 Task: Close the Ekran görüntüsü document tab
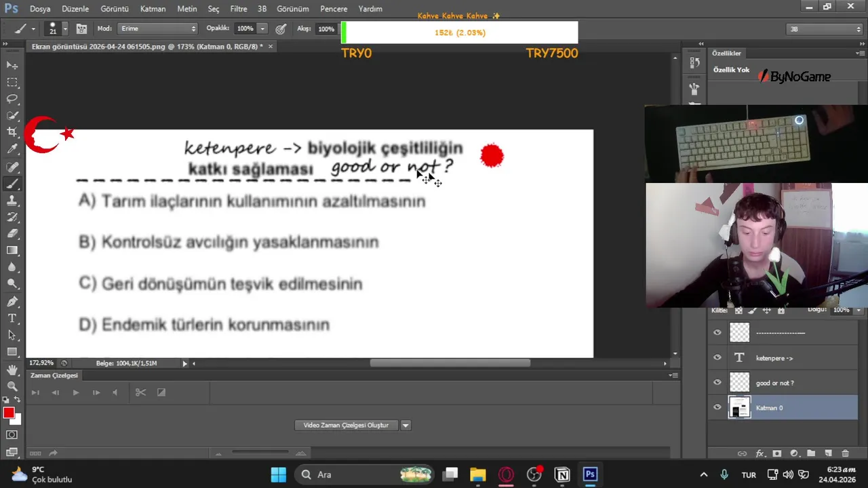pyautogui.click(x=271, y=47)
